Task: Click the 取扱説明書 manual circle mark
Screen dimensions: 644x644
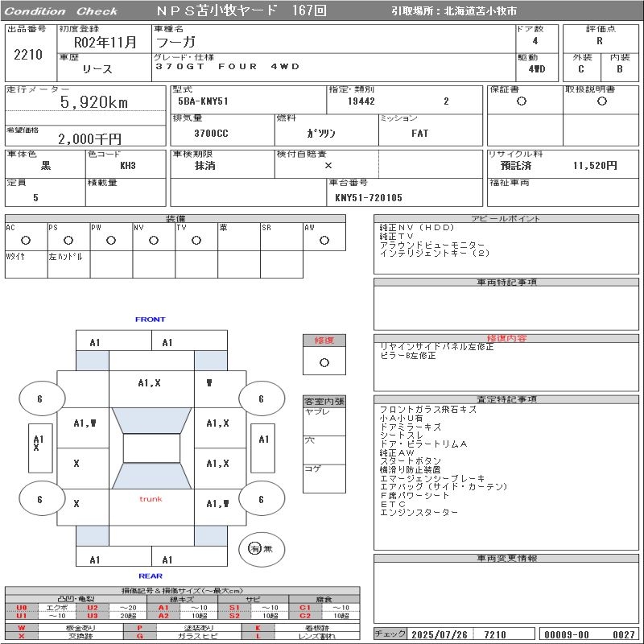Action: pos(602,101)
